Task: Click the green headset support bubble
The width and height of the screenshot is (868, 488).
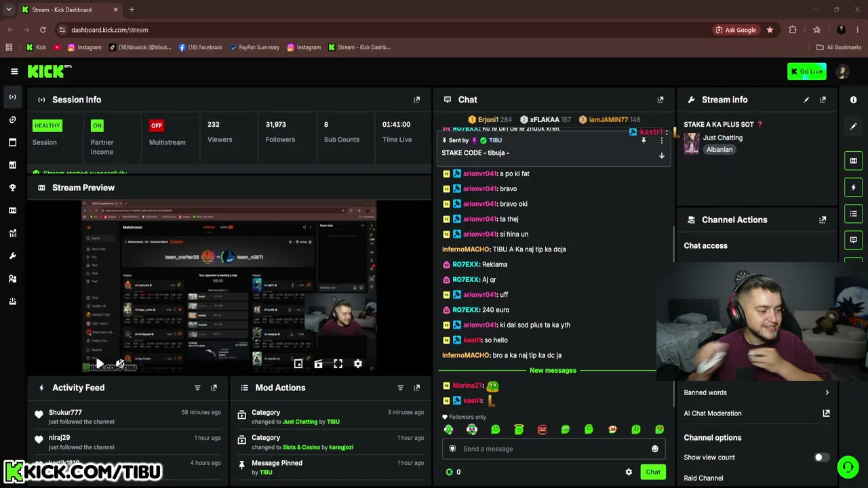Action: pos(848,467)
